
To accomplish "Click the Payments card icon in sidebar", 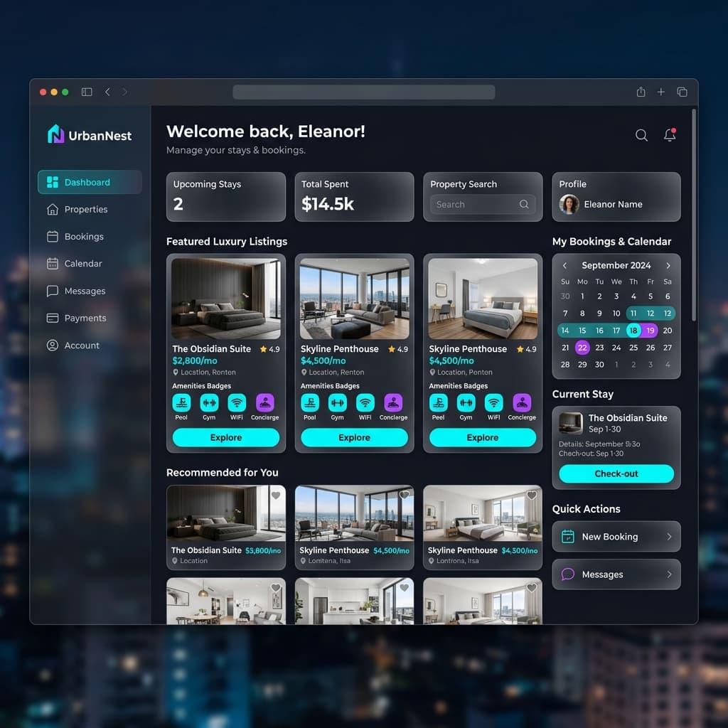I will 53,318.
